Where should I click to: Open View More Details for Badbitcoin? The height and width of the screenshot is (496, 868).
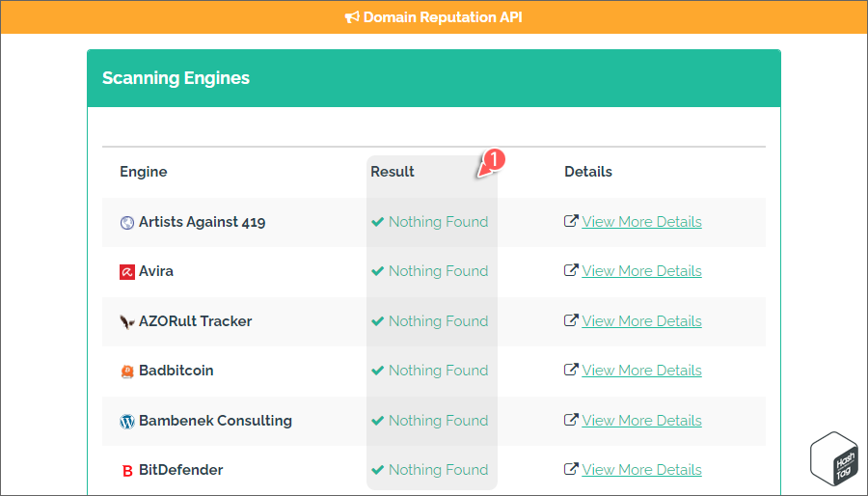coord(641,371)
